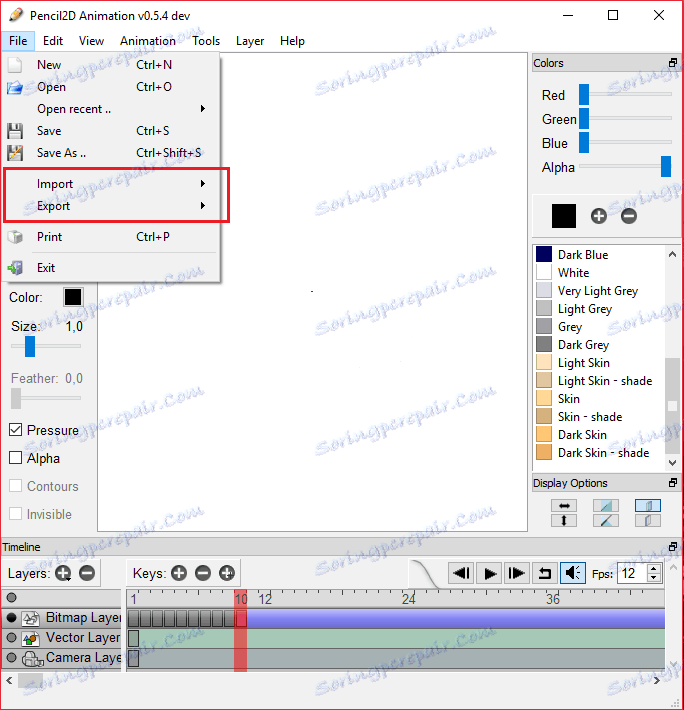Click the Exit icon
This screenshot has width=684, height=710.
pyautogui.click(x=15, y=268)
